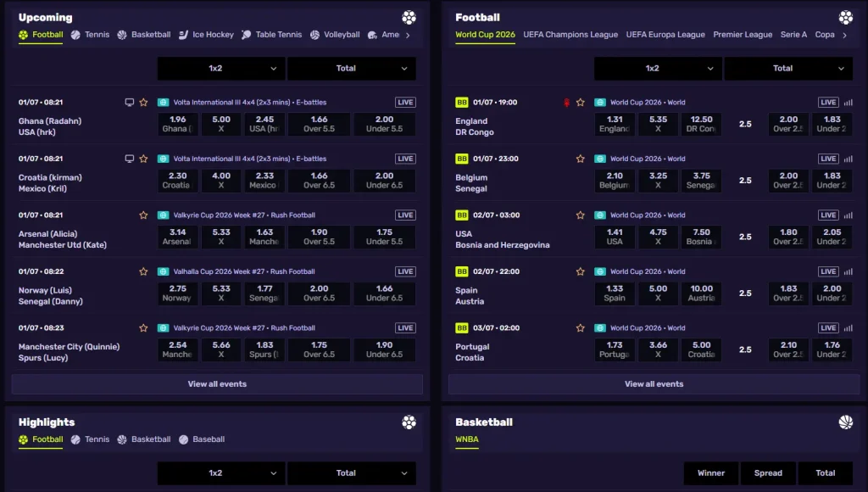The width and height of the screenshot is (868, 492).
Task: Bet on the draw at 5.66 for Manchester City match
Action: pos(221,349)
